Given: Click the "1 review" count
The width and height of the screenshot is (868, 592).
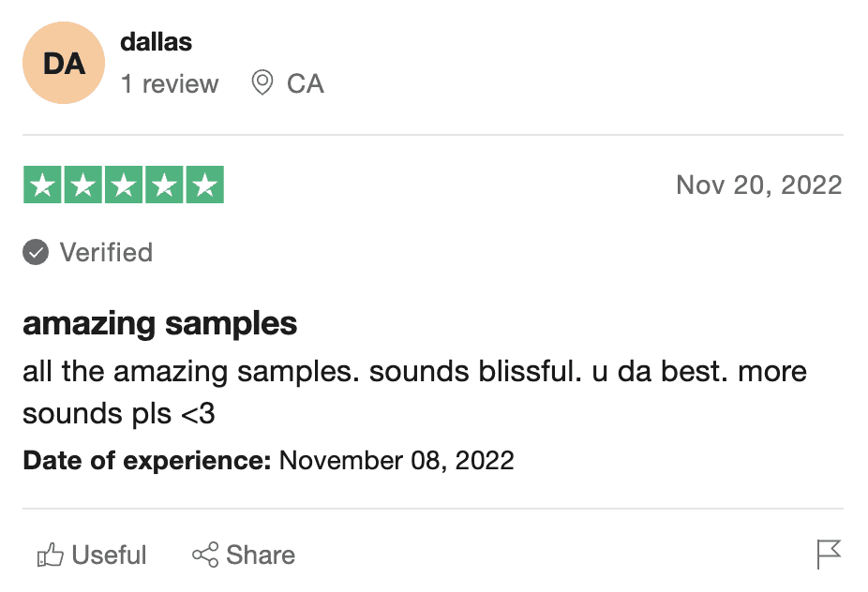Looking at the screenshot, I should click(170, 84).
